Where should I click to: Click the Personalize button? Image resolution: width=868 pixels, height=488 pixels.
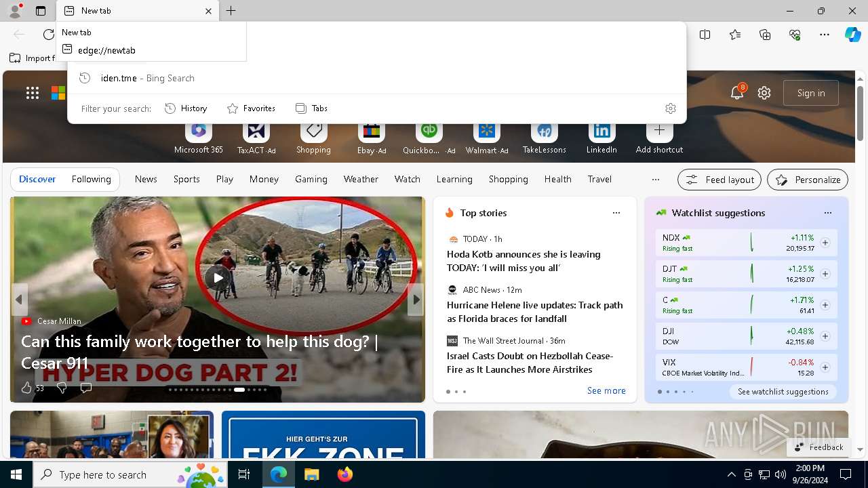pyautogui.click(x=808, y=180)
